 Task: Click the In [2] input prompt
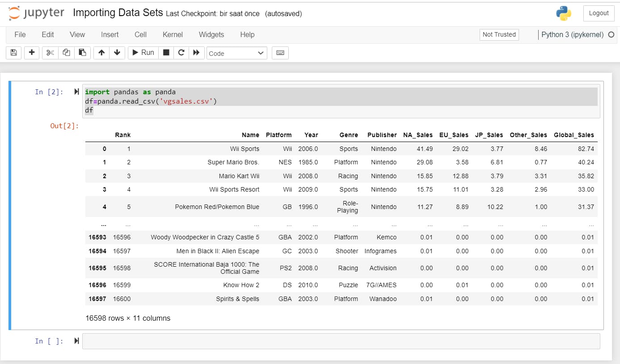(x=49, y=92)
